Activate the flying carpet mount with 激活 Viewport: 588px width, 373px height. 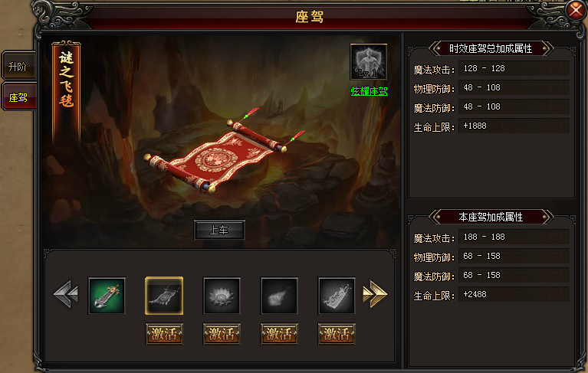click(164, 334)
